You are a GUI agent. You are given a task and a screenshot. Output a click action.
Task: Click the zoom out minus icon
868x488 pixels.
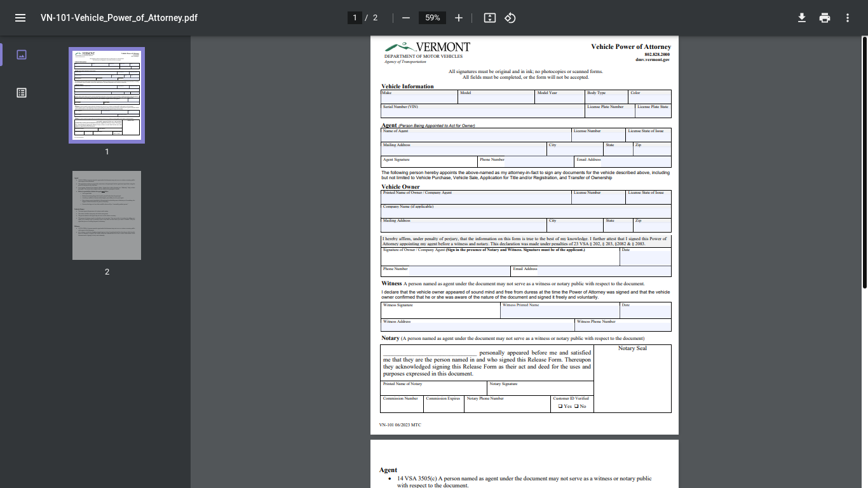coord(406,18)
